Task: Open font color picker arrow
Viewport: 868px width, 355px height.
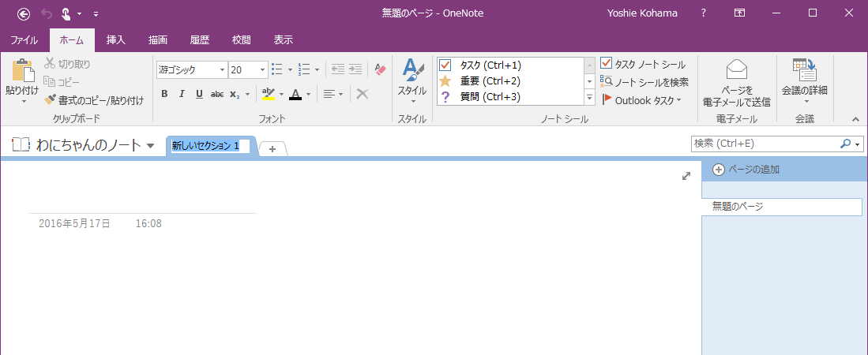Action: pos(308,94)
